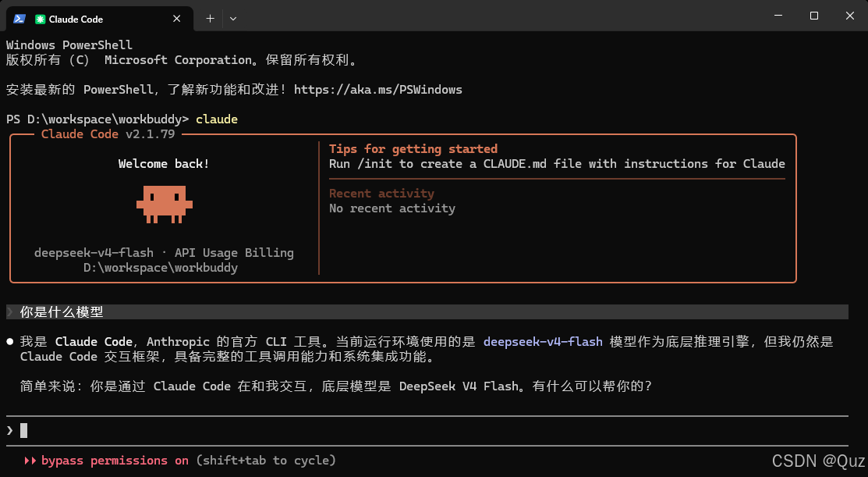Viewport: 868px width, 477px height.
Task: Open a new terminal tab with plus
Action: [x=210, y=19]
